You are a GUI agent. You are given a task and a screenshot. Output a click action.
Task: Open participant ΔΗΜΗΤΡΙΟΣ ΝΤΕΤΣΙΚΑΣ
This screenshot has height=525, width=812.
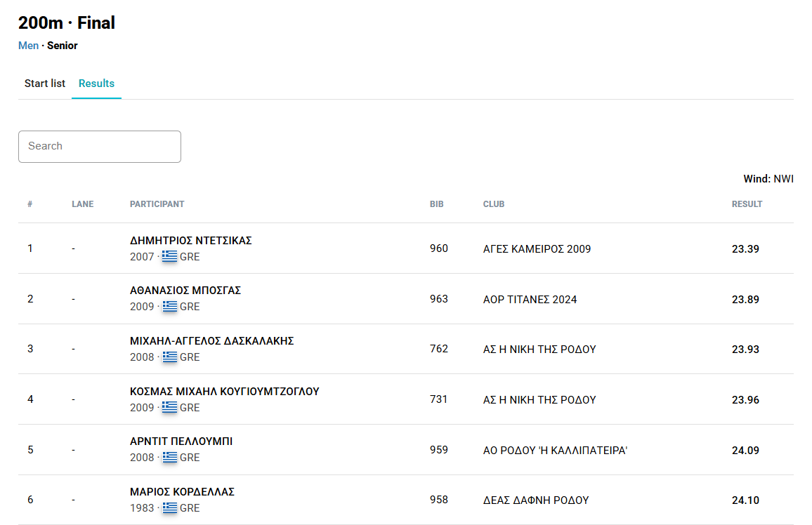(190, 241)
